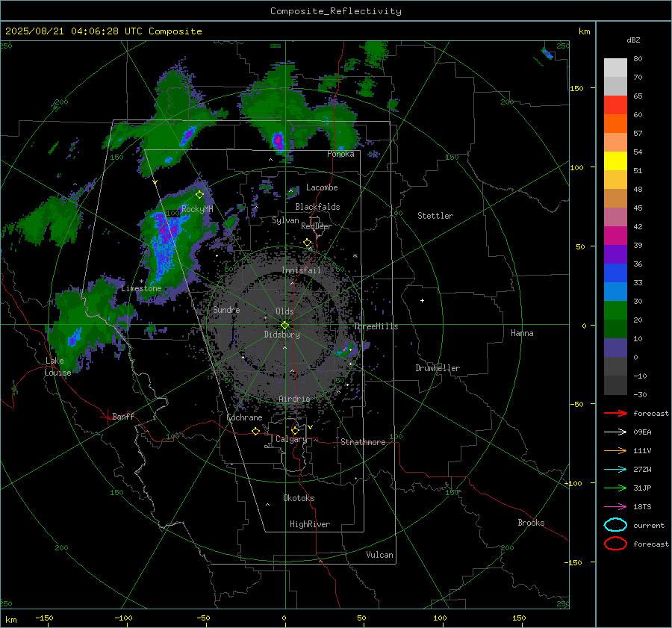This screenshot has height=628, width=672.
Task: Click the Stettler city label
Action: click(435, 216)
